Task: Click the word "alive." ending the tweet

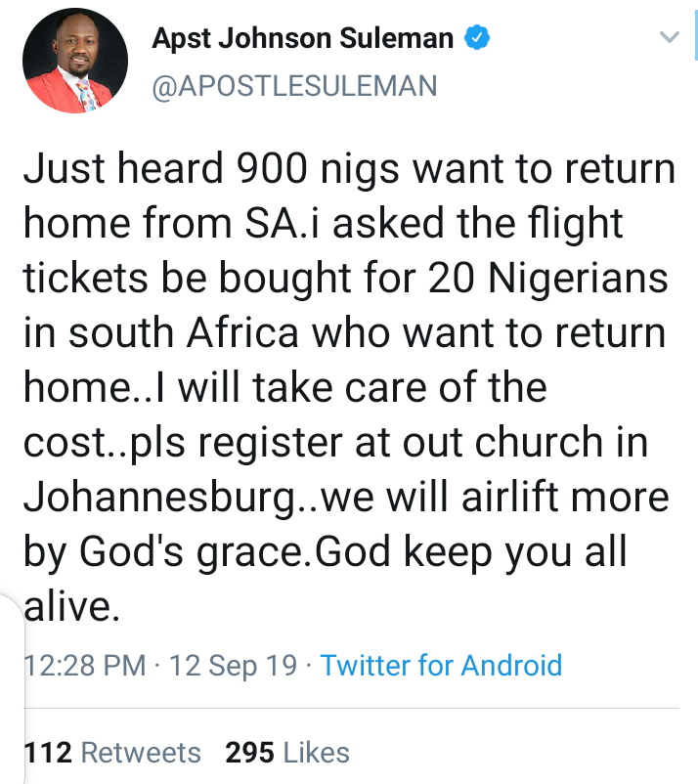Action: 70,607
